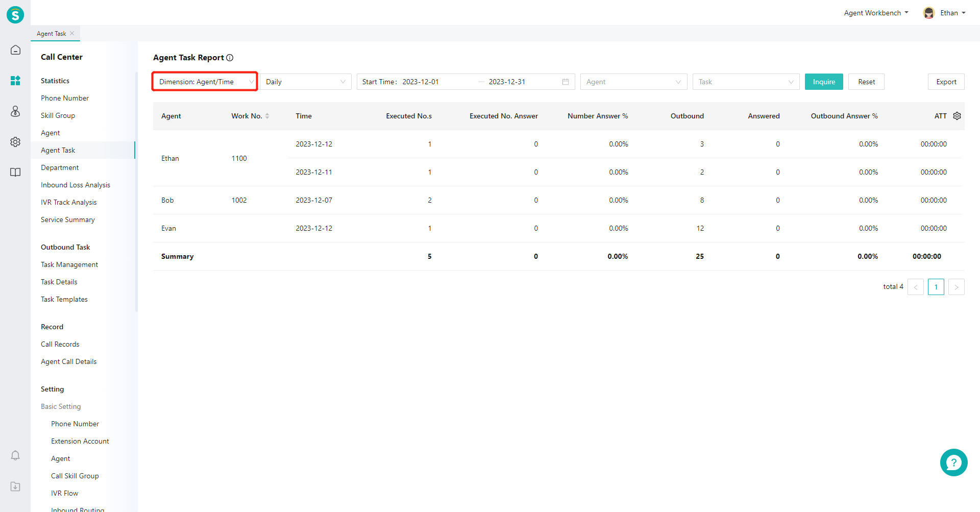Click the green S logo icon
Image resolution: width=980 pixels, height=512 pixels.
pos(15,14)
